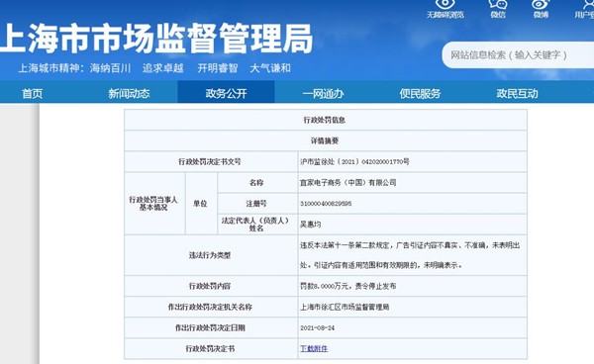
Task: Select the violation description 违反本法第十一条 text
Action: [410, 255]
